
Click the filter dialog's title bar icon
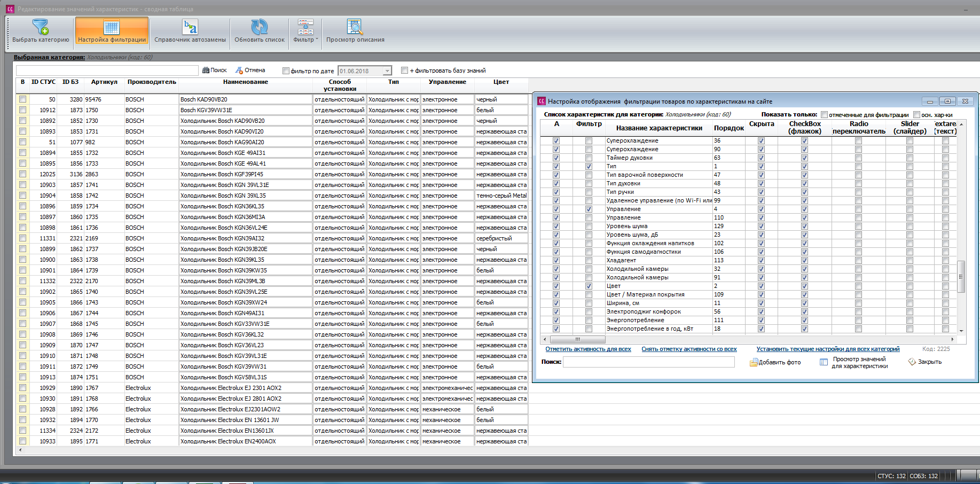point(542,101)
